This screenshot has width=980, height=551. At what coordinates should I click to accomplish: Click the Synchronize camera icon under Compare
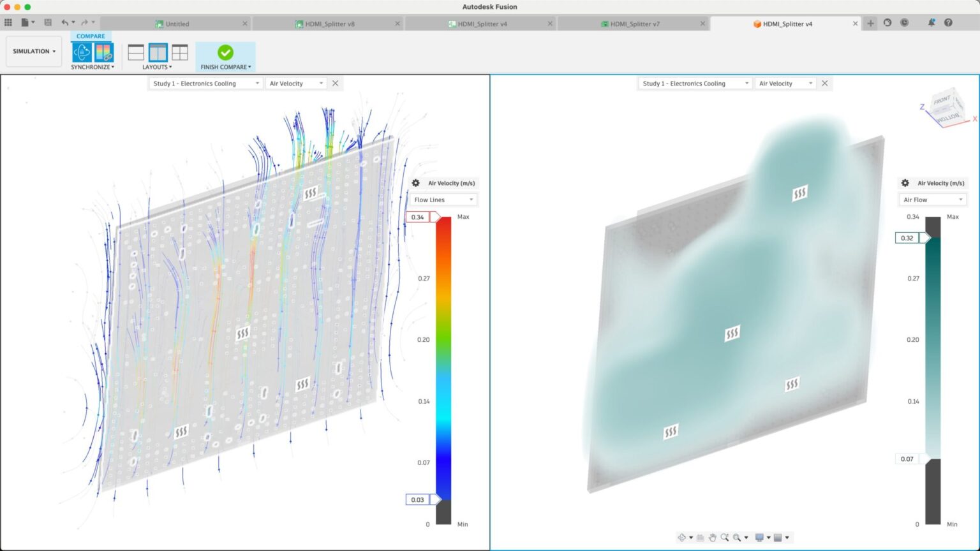click(x=82, y=52)
